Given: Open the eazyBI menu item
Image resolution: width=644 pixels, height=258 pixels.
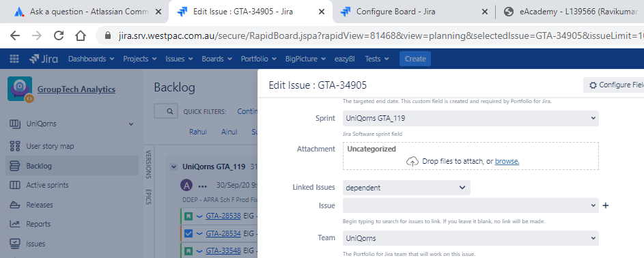Looking at the screenshot, I should pyautogui.click(x=346, y=59).
